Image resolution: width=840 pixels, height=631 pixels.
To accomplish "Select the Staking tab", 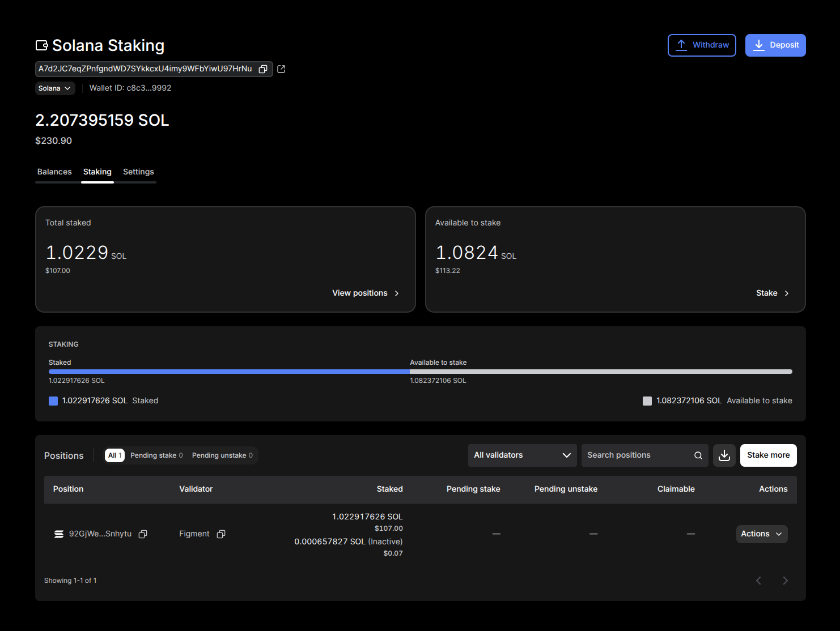I will (x=97, y=172).
